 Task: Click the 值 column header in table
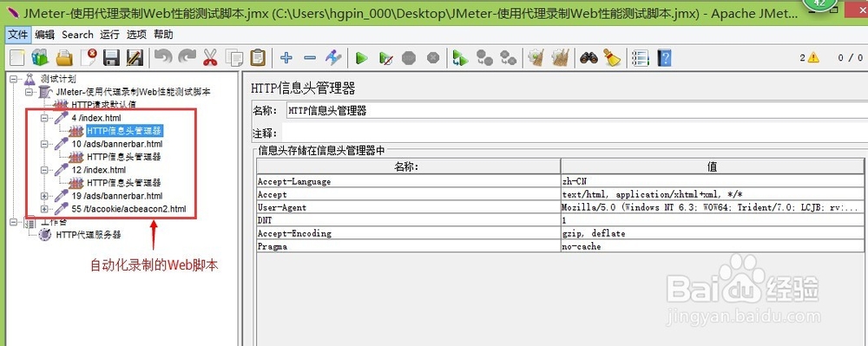click(713, 166)
